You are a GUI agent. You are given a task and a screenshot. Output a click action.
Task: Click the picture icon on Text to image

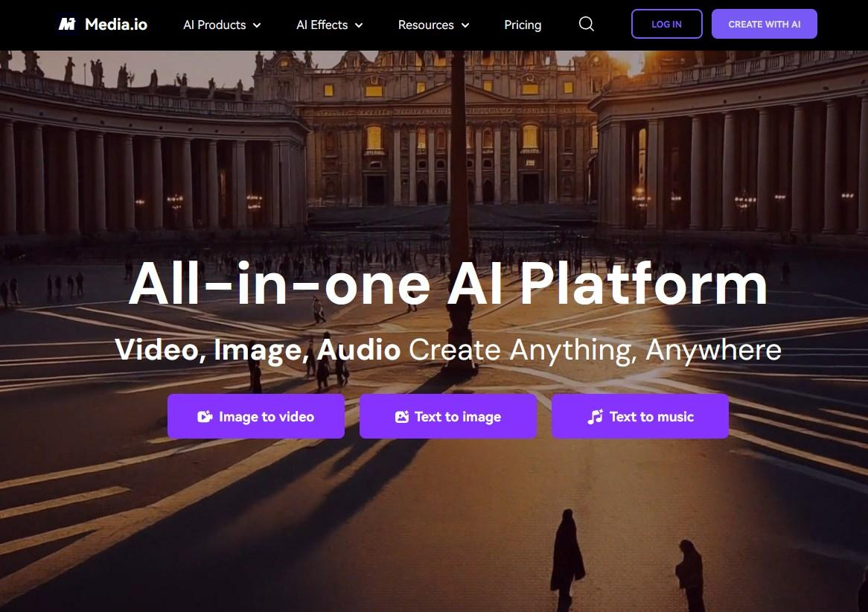point(402,416)
